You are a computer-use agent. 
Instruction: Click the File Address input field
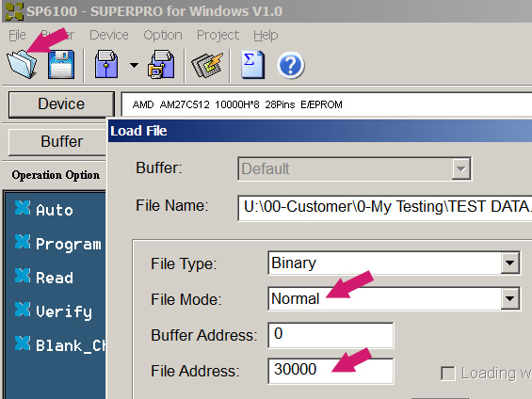[330, 370]
